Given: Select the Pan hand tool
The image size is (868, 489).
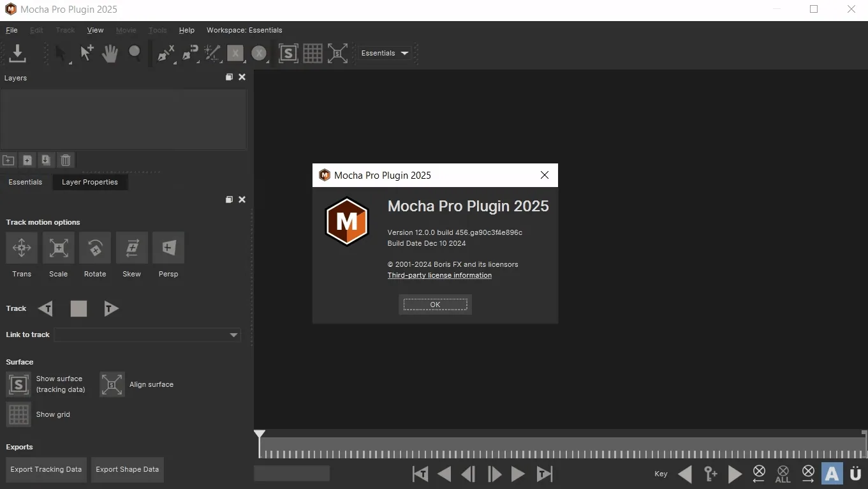Looking at the screenshot, I should [110, 54].
